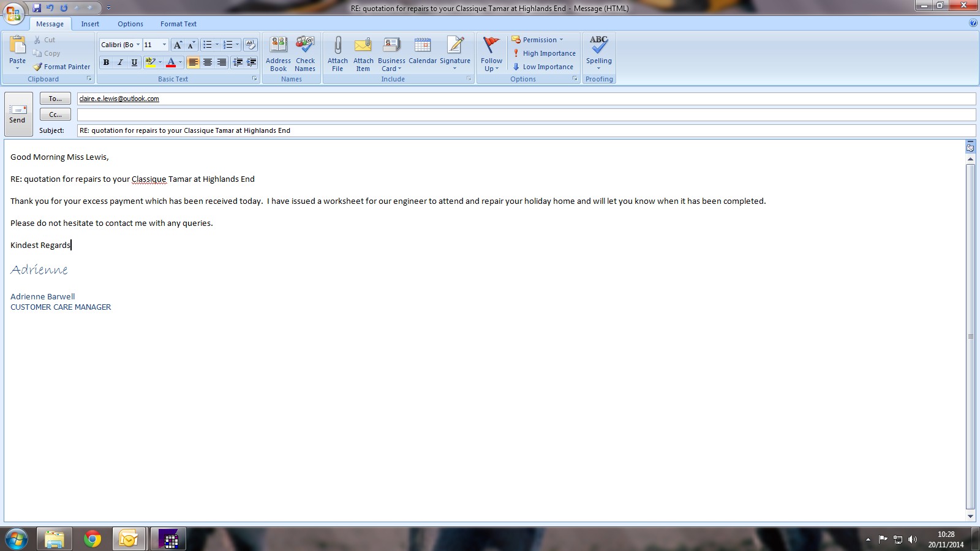Open the Address Book
The height and width of the screenshot is (551, 980).
point(278,54)
